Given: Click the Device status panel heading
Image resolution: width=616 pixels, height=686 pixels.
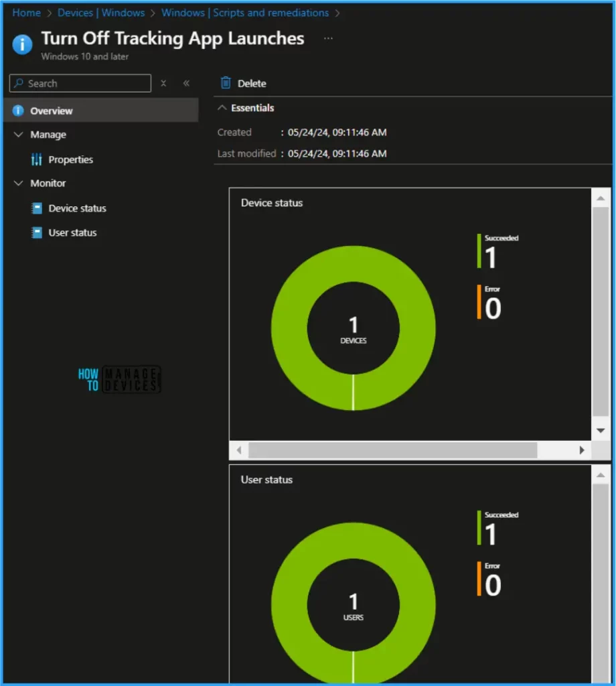Looking at the screenshot, I should [271, 203].
